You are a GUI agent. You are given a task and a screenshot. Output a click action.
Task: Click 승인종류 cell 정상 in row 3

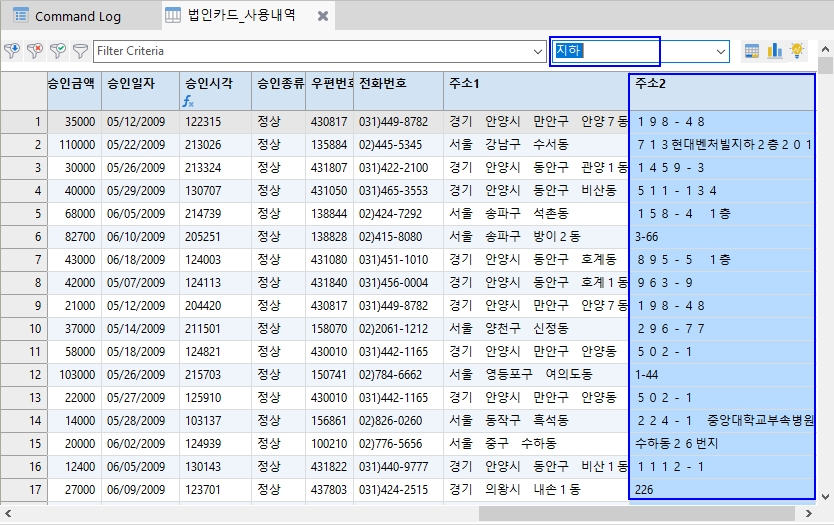pos(279,168)
